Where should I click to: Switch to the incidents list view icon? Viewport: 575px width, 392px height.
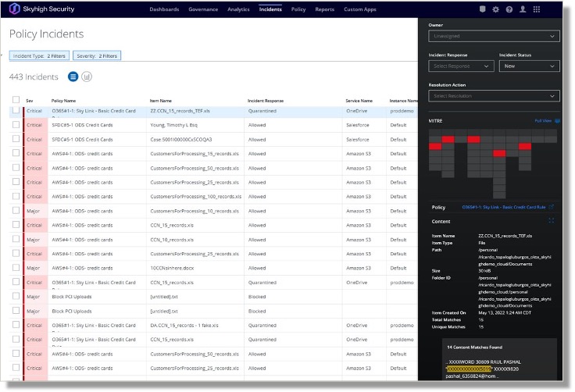point(73,77)
